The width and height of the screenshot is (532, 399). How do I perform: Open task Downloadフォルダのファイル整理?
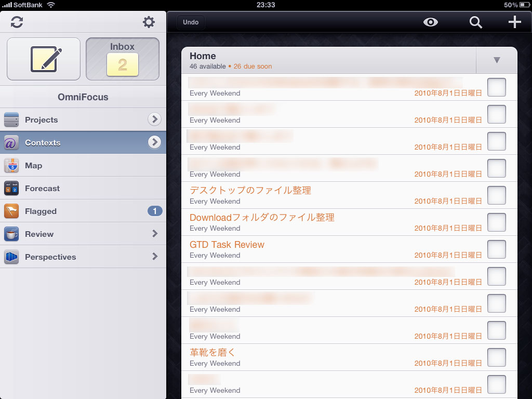click(262, 217)
